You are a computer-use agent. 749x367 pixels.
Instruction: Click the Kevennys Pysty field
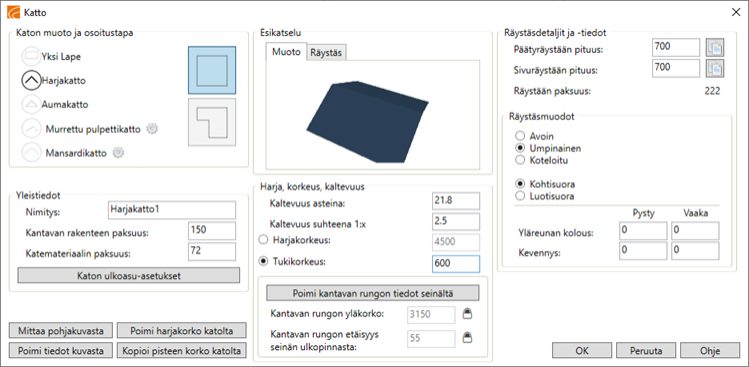pyautogui.click(x=643, y=251)
